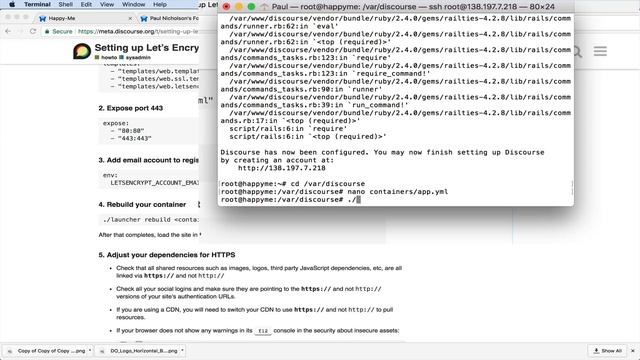
Task: Click the browser back arrow
Action: (x=8, y=31)
